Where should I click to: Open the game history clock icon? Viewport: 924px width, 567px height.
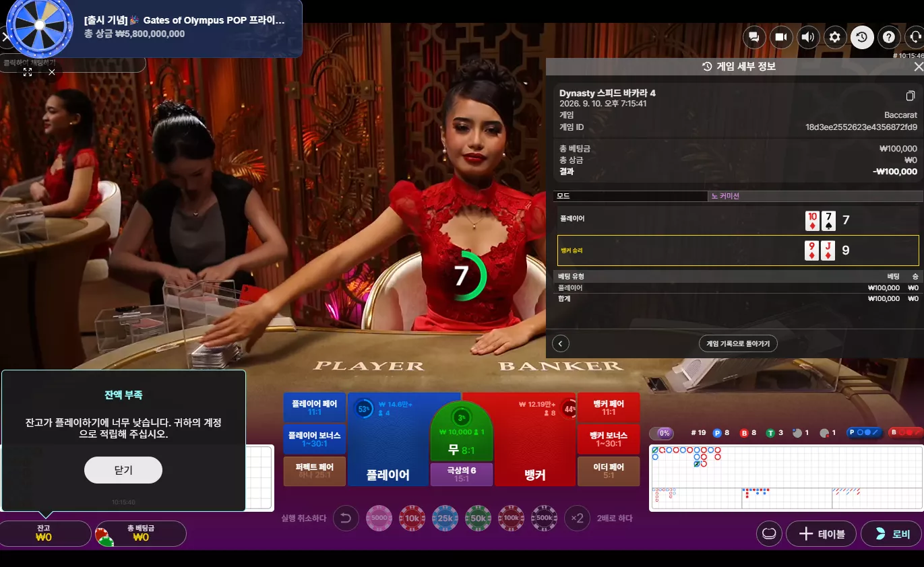pos(862,37)
